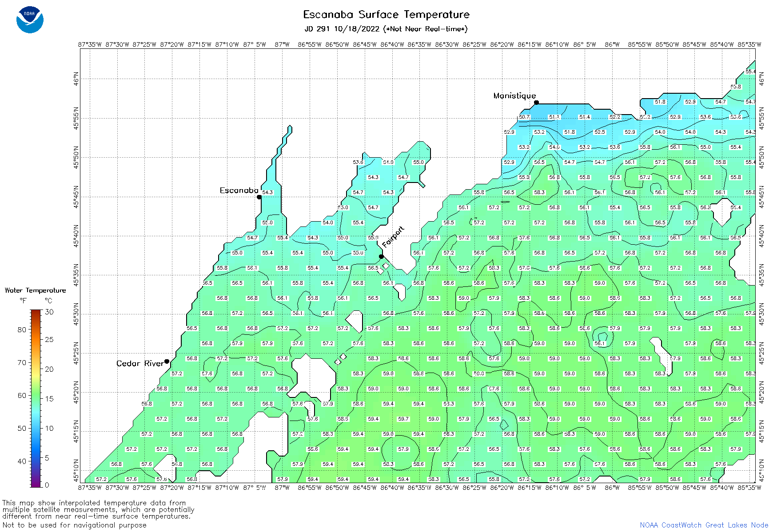Click the 45°30'N latitude label on right axis
The height and width of the screenshot is (532, 773).
(x=762, y=314)
